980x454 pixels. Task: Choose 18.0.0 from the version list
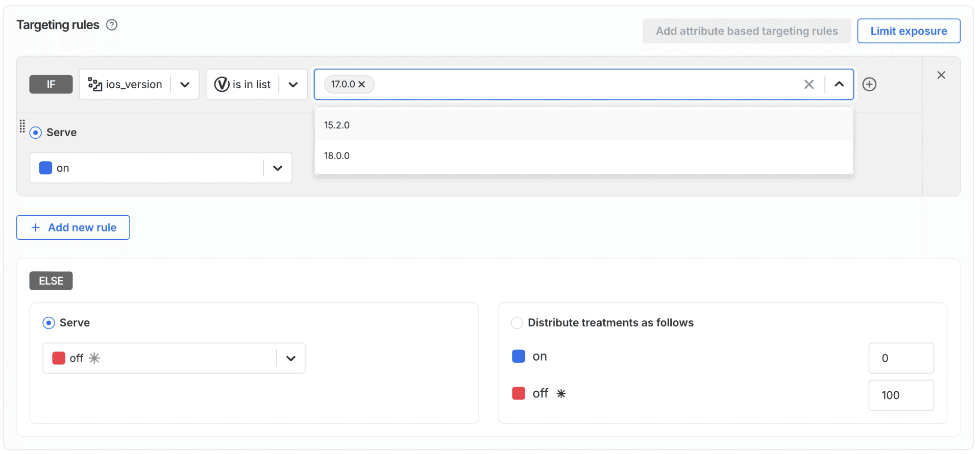pyautogui.click(x=337, y=156)
